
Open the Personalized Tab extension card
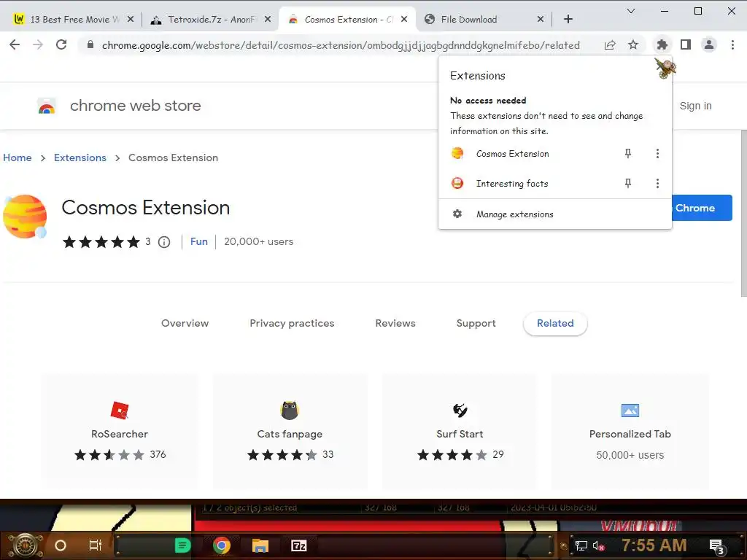630,431
